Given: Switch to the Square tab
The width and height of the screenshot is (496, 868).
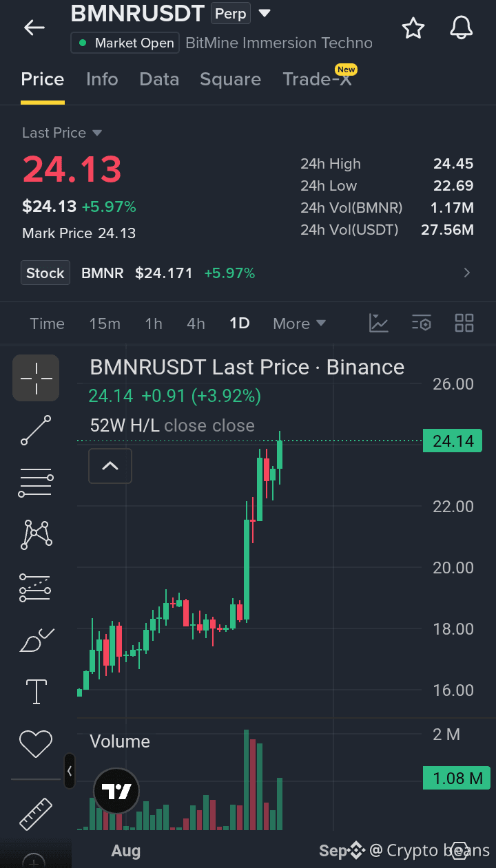Looking at the screenshot, I should click(x=230, y=80).
